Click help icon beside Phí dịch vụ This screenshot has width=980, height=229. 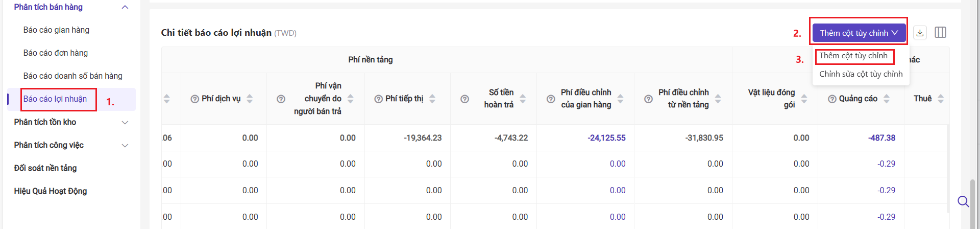tap(194, 99)
